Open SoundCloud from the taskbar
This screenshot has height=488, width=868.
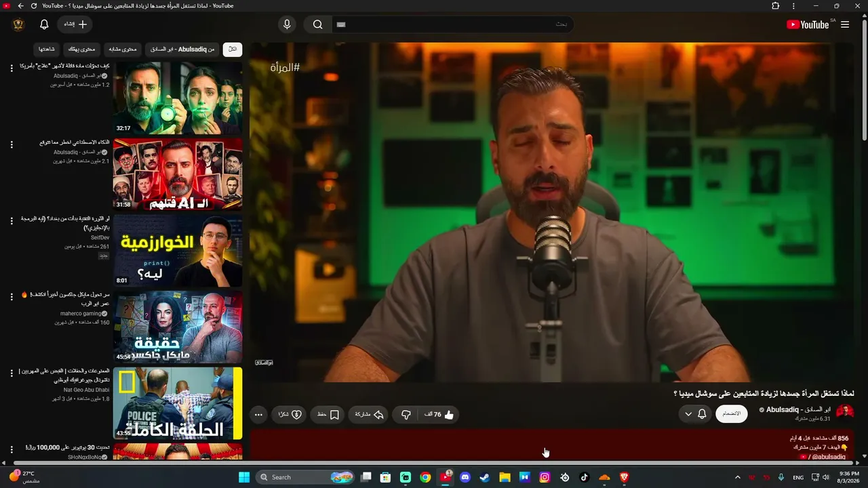coord(604,477)
